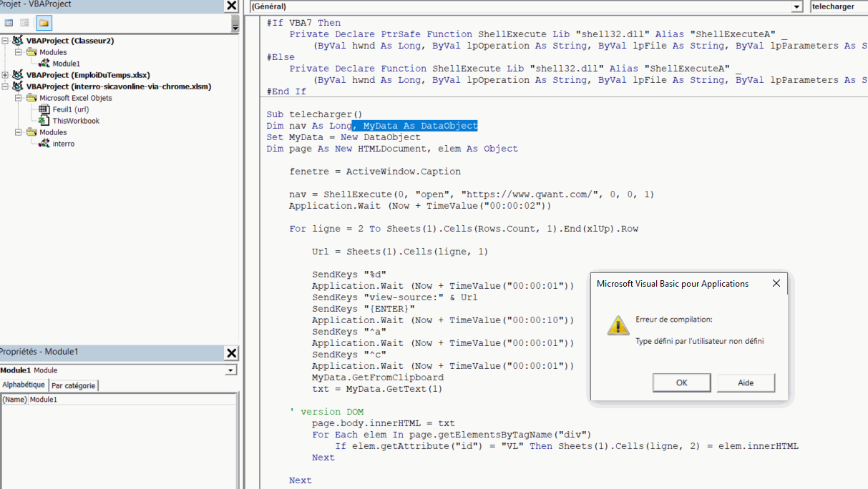Click the 'fenetre = ActiveWindow.Caption' line
The image size is (868, 489).
click(x=375, y=172)
